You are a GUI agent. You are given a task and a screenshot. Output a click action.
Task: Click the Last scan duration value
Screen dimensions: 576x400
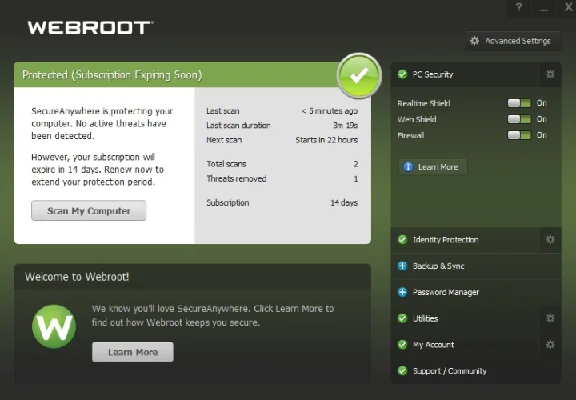345,125
